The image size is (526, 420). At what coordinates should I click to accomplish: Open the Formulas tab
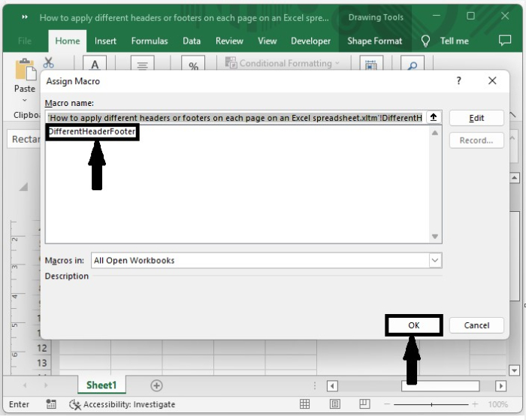(x=150, y=41)
